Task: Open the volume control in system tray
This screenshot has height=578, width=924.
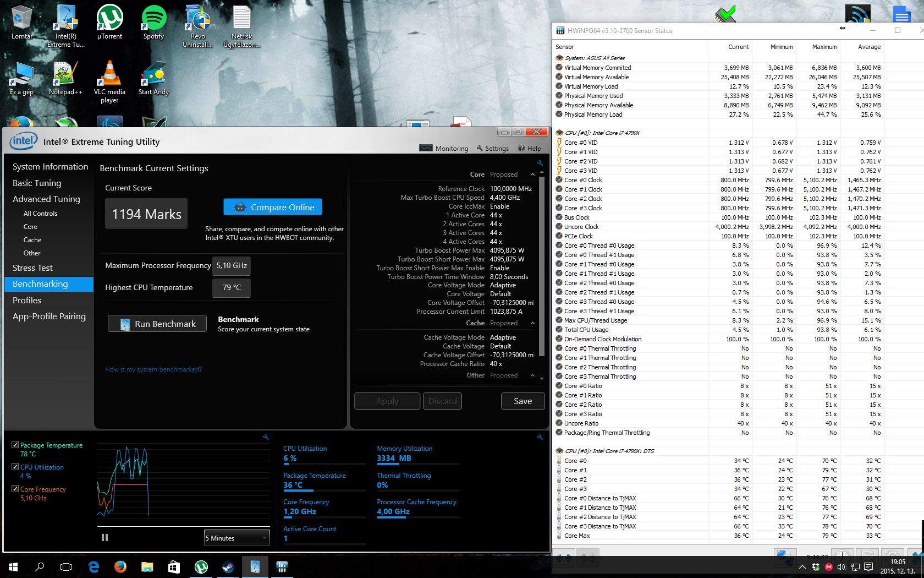Action: coord(842,566)
